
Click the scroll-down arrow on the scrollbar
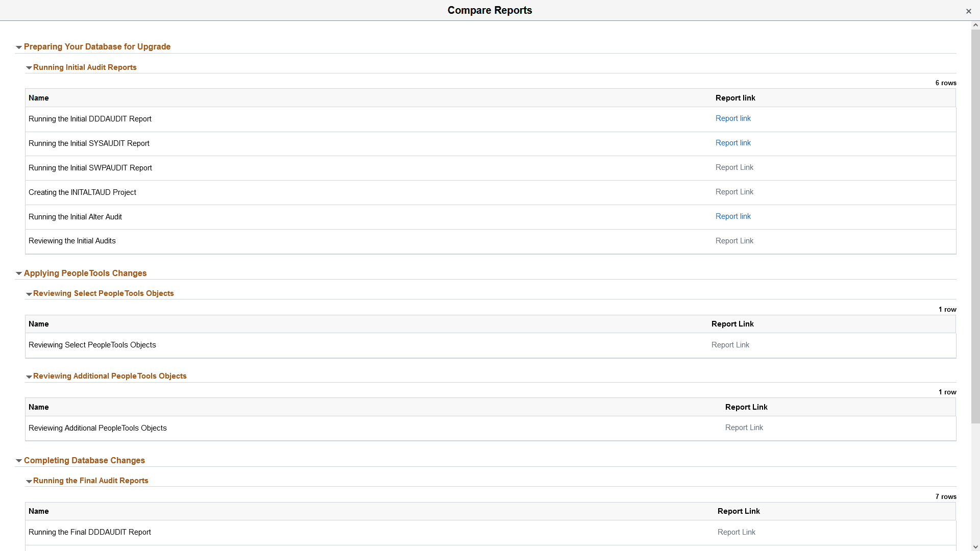coord(975,547)
